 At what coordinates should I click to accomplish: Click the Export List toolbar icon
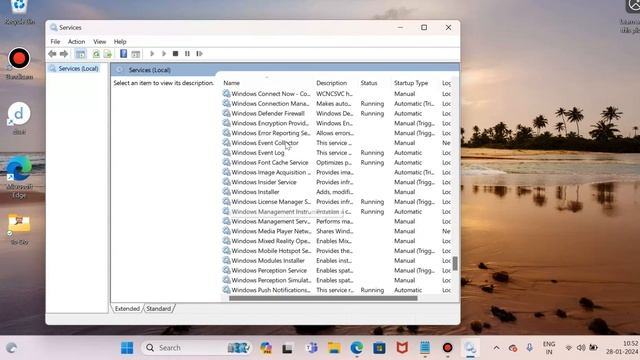[x=107, y=54]
